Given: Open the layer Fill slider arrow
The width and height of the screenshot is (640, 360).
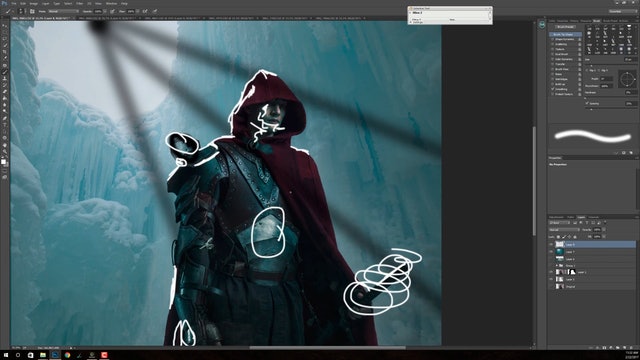Looking at the screenshot, I should point(604,237).
